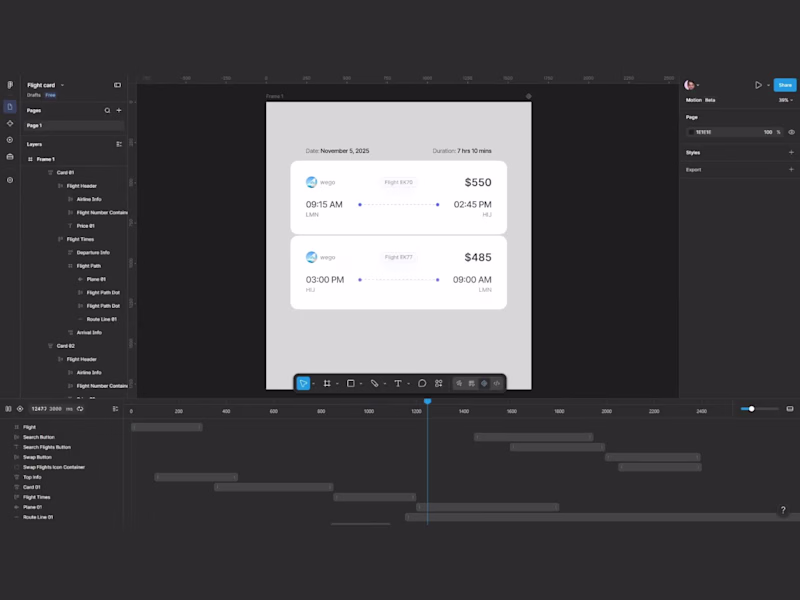Select the Pen tool in toolbar
Viewport: 800px width, 600px height.
point(374,384)
